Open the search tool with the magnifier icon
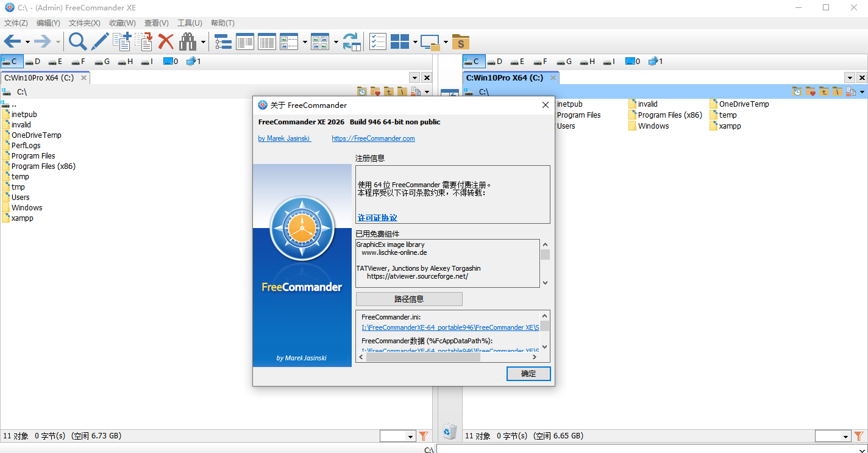 coord(77,41)
